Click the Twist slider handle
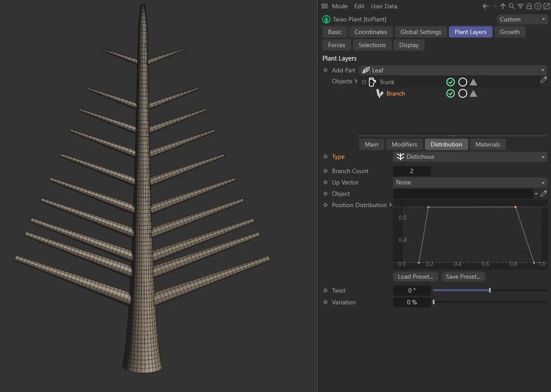 (490, 290)
